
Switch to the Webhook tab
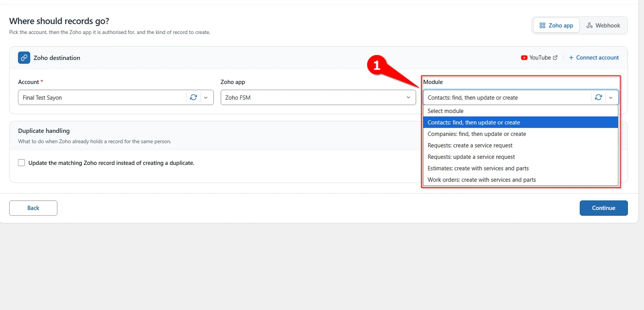coord(603,25)
